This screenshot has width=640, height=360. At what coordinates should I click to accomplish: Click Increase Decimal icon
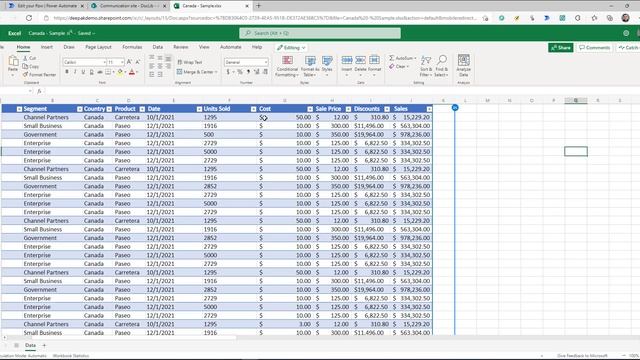point(257,72)
